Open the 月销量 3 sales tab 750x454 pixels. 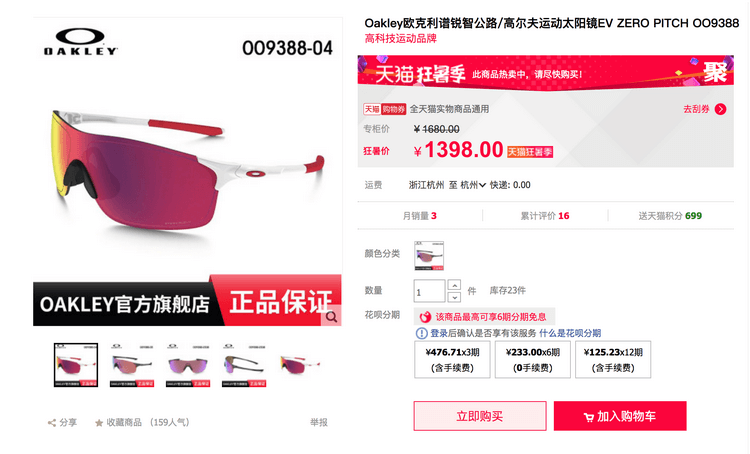click(419, 216)
